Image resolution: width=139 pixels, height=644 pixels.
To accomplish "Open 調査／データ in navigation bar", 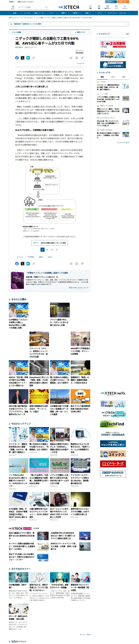I will click(39, 13).
